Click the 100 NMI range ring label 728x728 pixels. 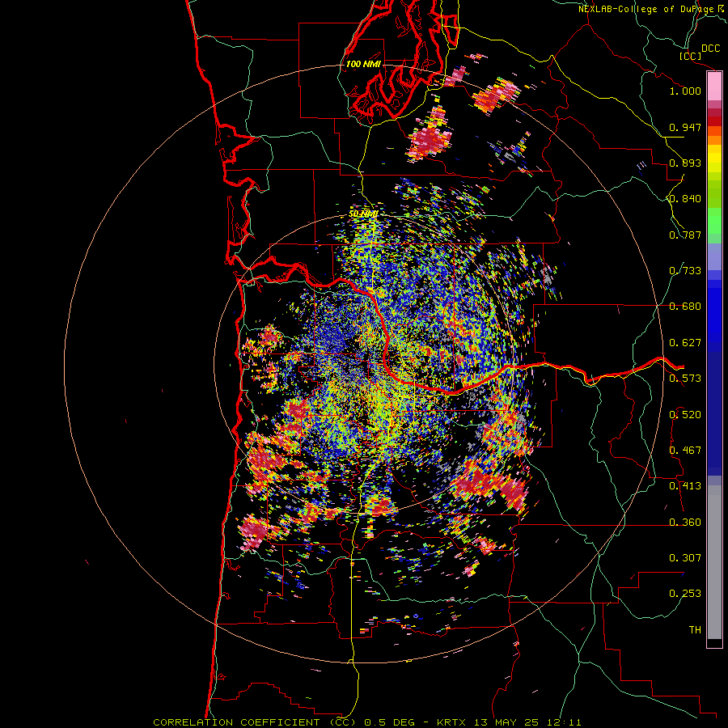[363, 64]
